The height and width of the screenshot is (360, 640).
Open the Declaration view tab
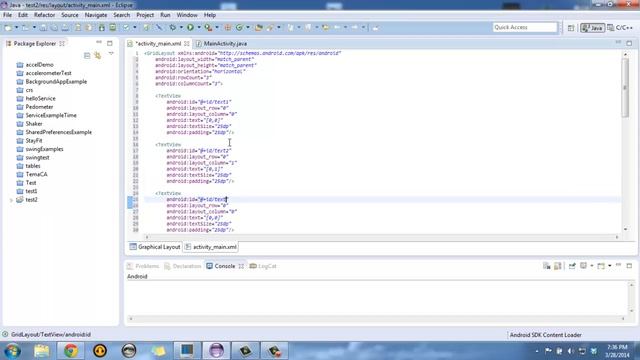point(182,266)
